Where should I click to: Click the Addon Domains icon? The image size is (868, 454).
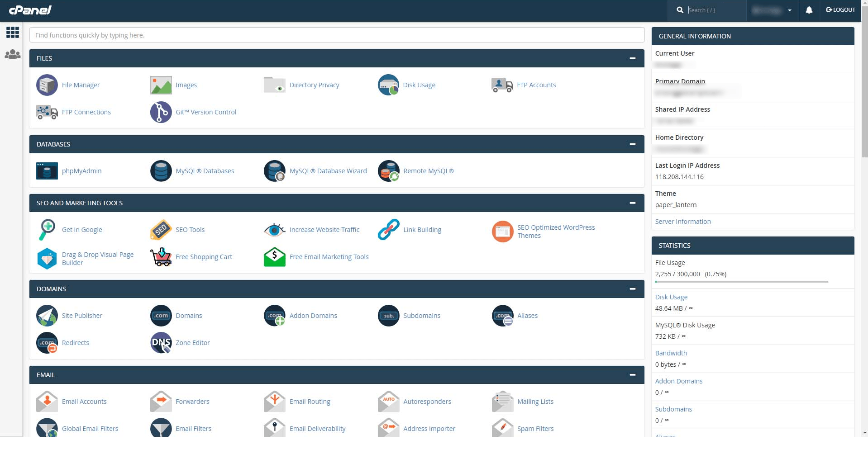pos(275,316)
